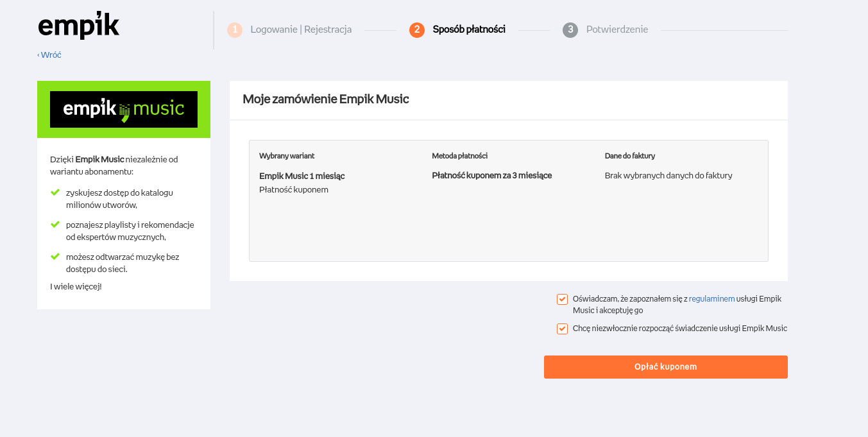Screen dimensions: 868x437
Task: Click checkmark beside offline playback benefit
Action: point(55,256)
